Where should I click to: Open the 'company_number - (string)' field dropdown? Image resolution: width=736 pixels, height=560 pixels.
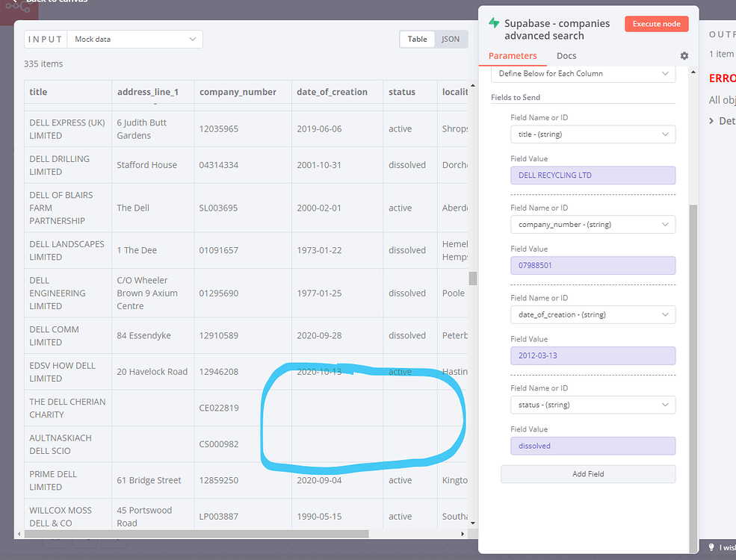pyautogui.click(x=593, y=224)
